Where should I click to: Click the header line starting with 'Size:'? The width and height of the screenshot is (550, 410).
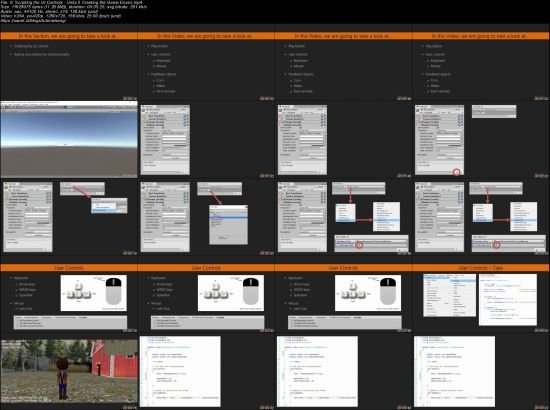click(x=74, y=7)
